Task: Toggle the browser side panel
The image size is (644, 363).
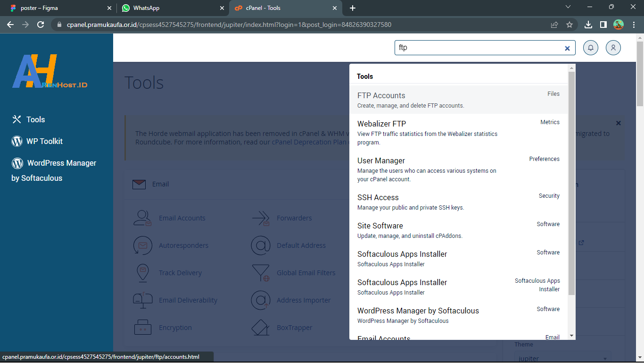Action: coord(603,25)
